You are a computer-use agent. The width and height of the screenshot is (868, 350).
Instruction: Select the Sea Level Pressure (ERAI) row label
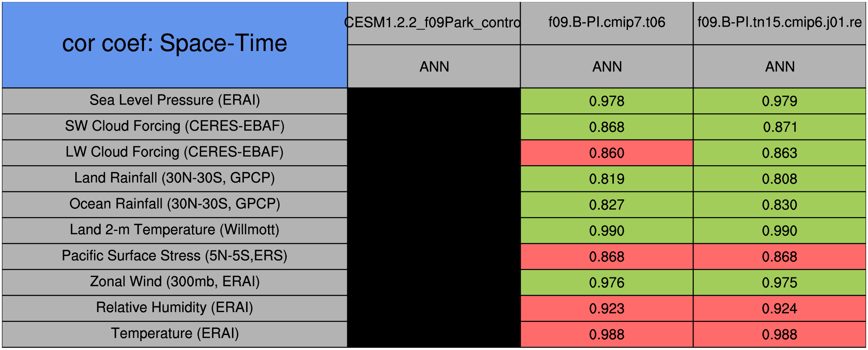[x=175, y=101]
